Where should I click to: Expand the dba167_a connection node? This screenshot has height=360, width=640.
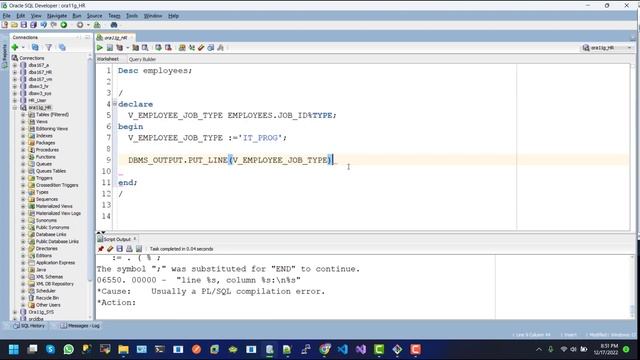(15, 65)
